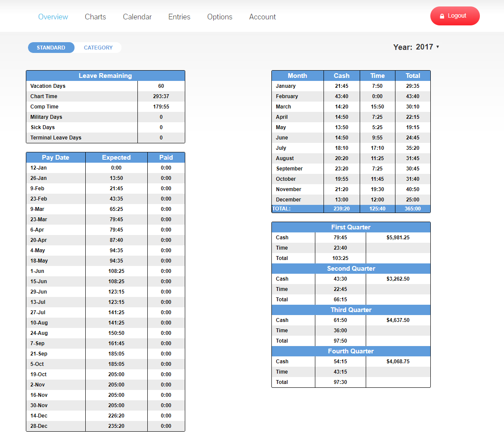
Task: Open the Options page
Action: pos(220,17)
